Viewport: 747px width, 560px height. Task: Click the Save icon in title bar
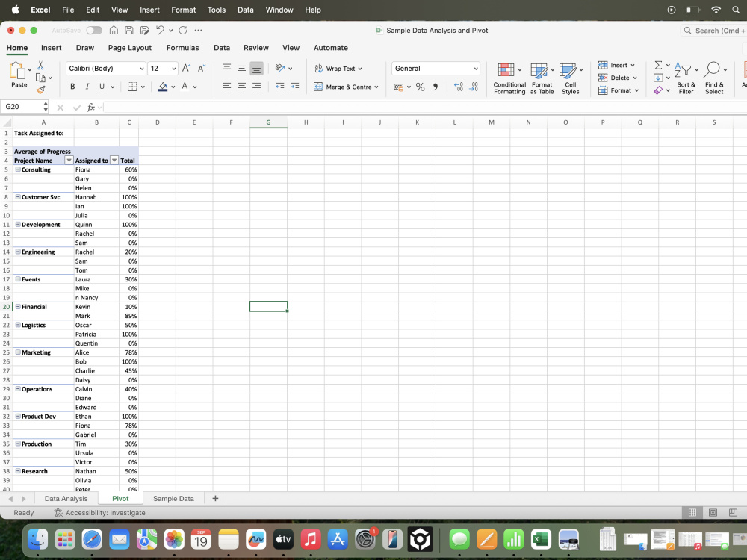point(128,30)
